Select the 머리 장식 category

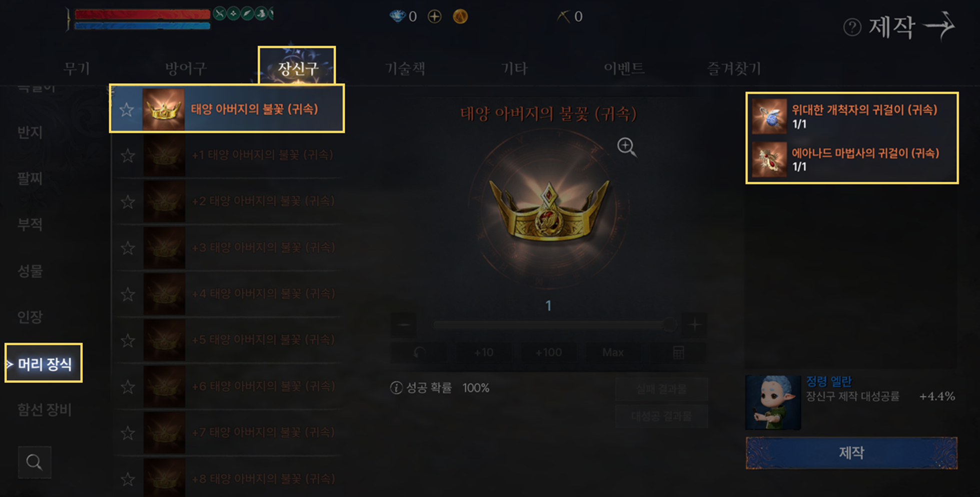pyautogui.click(x=44, y=363)
